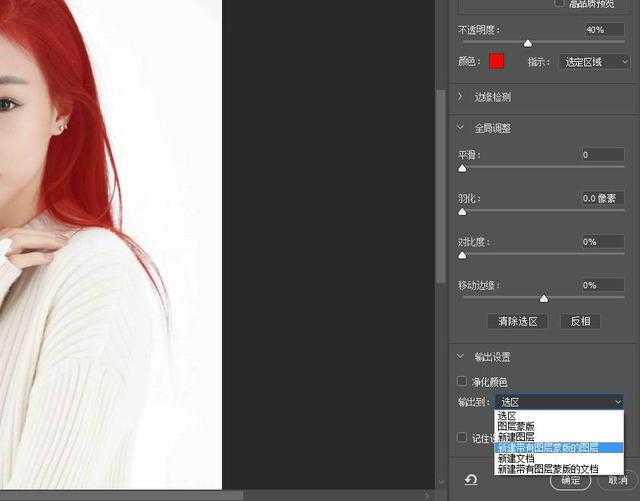Click the reset workspace arrow icon
Screen dimensions: 640x501
point(470,480)
